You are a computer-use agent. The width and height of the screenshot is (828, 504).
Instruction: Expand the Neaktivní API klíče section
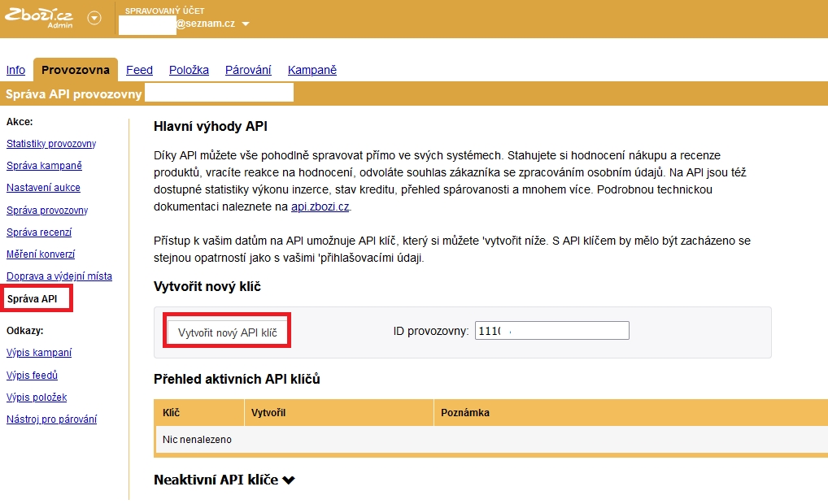click(x=224, y=480)
